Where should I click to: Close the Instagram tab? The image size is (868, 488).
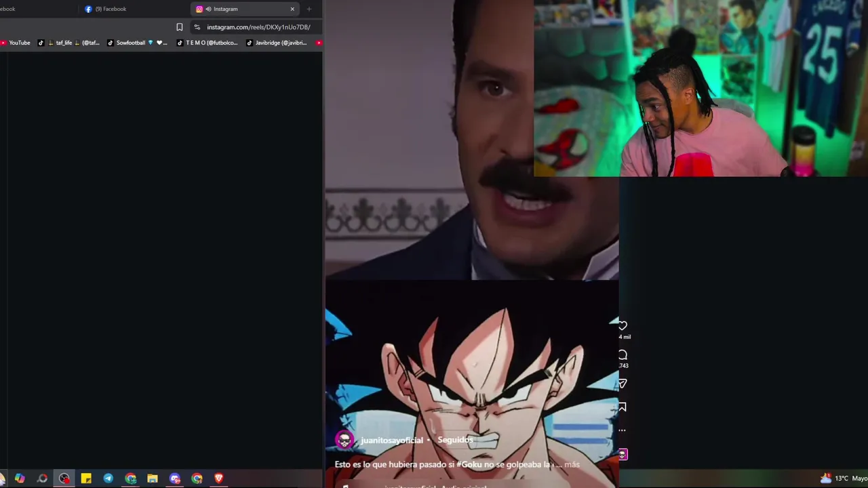(292, 9)
